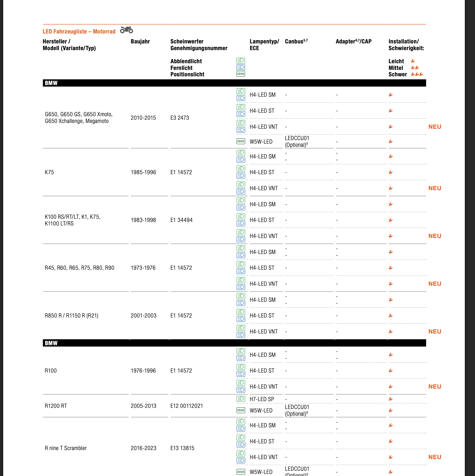Viewport: 475px width, 476px height.
Task: Click the blue Fernlicht legend icon
Action: [241, 67]
